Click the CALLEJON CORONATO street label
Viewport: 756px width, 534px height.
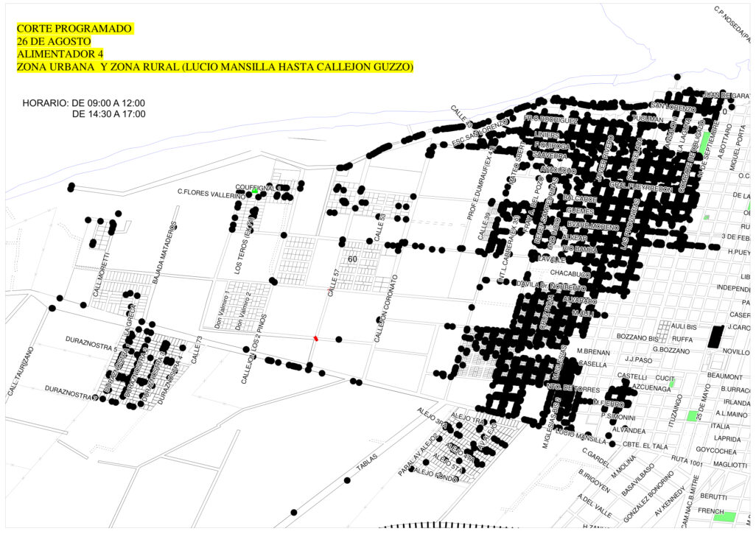tap(387, 309)
